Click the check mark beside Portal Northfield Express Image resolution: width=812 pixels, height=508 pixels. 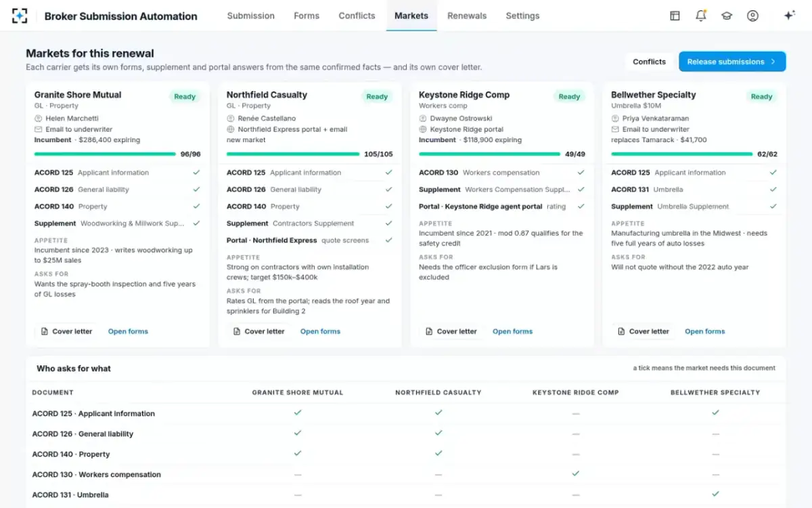388,240
